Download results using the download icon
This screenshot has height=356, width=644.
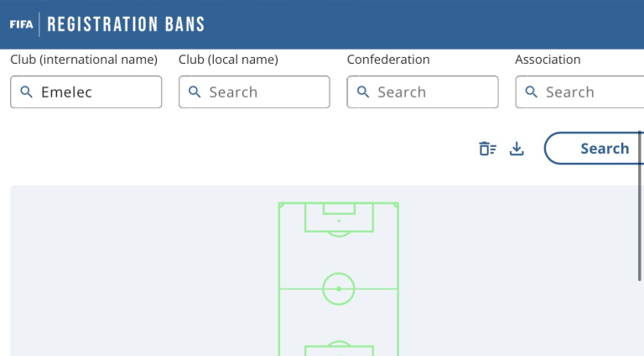point(517,149)
